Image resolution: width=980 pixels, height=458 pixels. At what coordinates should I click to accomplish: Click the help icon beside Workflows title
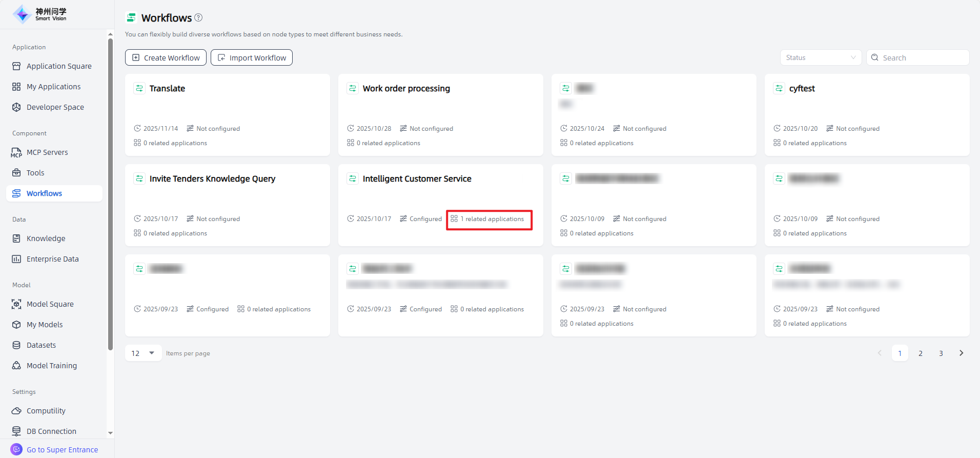point(198,17)
